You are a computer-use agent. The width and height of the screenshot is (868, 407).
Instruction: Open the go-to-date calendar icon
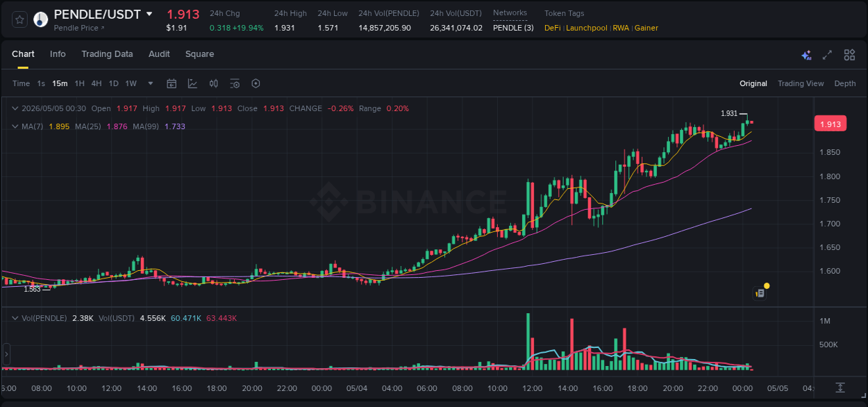pos(172,83)
